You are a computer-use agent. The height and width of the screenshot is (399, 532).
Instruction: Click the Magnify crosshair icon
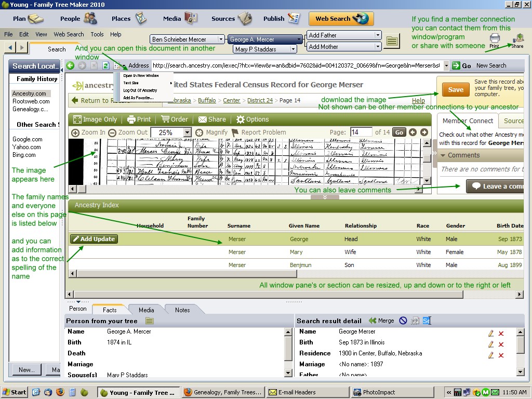199,132
